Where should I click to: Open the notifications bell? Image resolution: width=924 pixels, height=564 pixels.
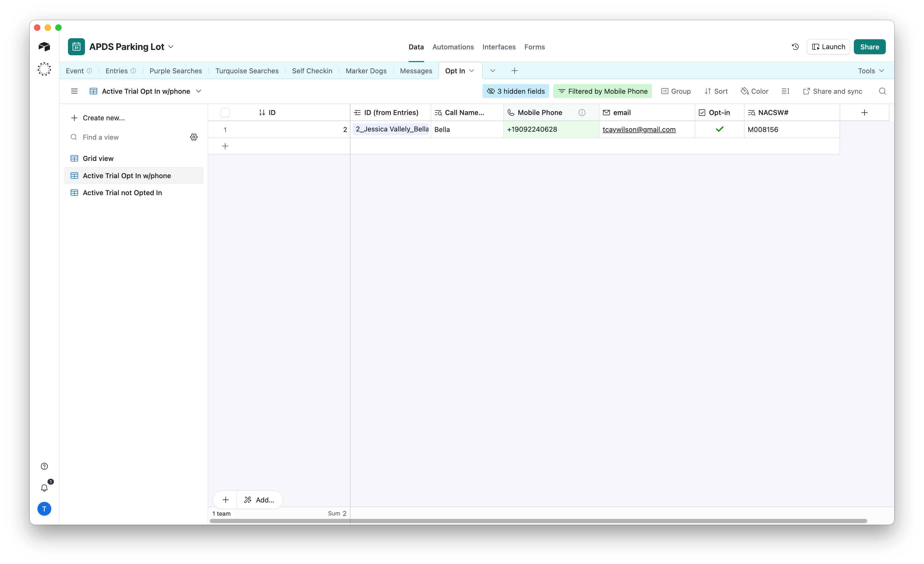(44, 488)
